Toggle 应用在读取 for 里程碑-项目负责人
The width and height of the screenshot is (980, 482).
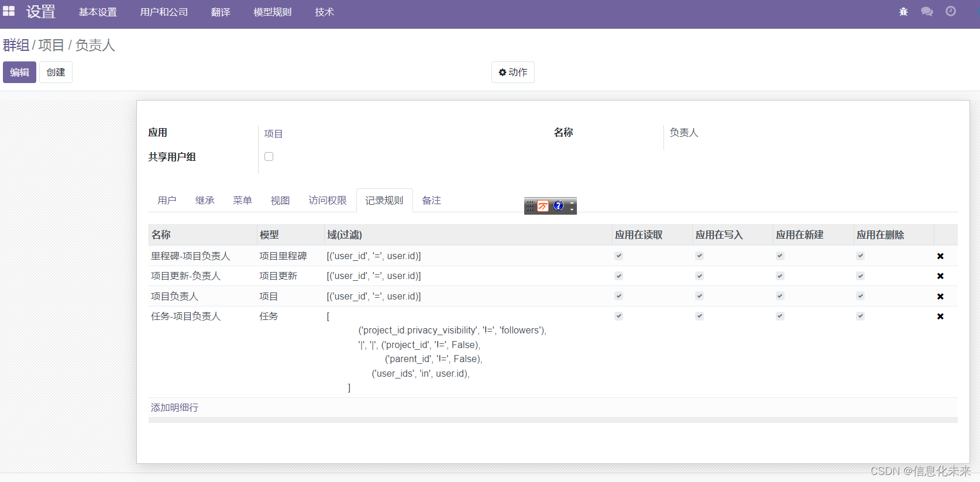tap(619, 256)
